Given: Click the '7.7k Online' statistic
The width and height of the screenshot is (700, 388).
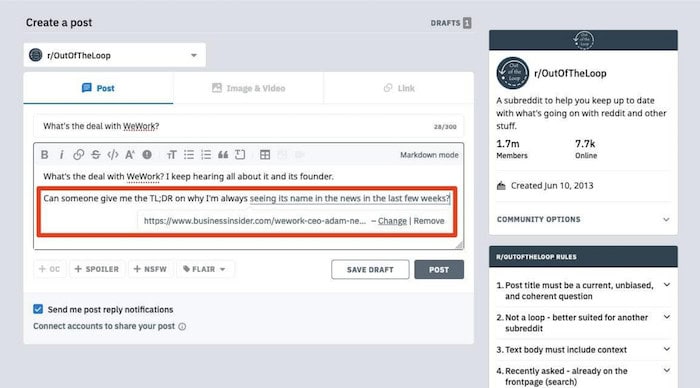Looking at the screenshot, I should click(585, 149).
